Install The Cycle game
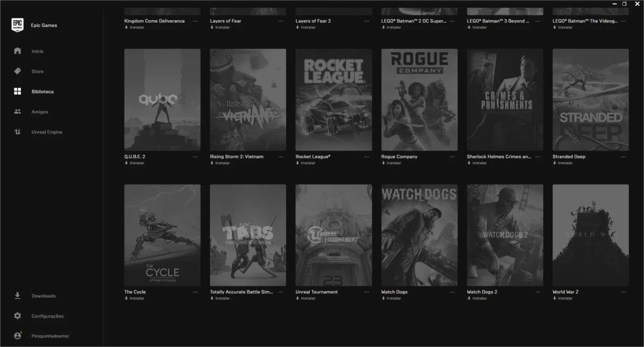The image size is (644, 347). coord(134,298)
